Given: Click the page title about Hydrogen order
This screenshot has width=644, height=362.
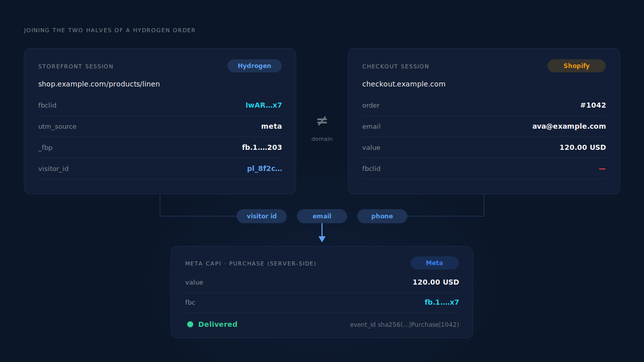Looking at the screenshot, I should (x=110, y=31).
